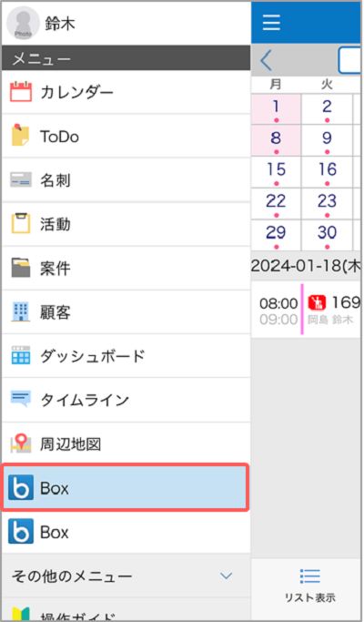Collapse the その他のメニュー chevron
This screenshot has width=364, height=622.
226,576
